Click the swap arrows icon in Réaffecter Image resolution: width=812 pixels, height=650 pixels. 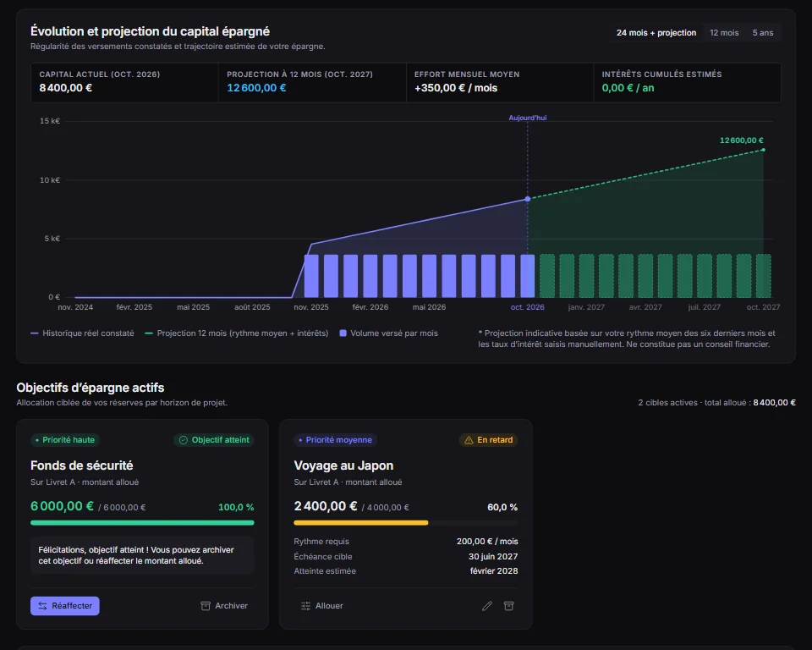[x=42, y=605]
